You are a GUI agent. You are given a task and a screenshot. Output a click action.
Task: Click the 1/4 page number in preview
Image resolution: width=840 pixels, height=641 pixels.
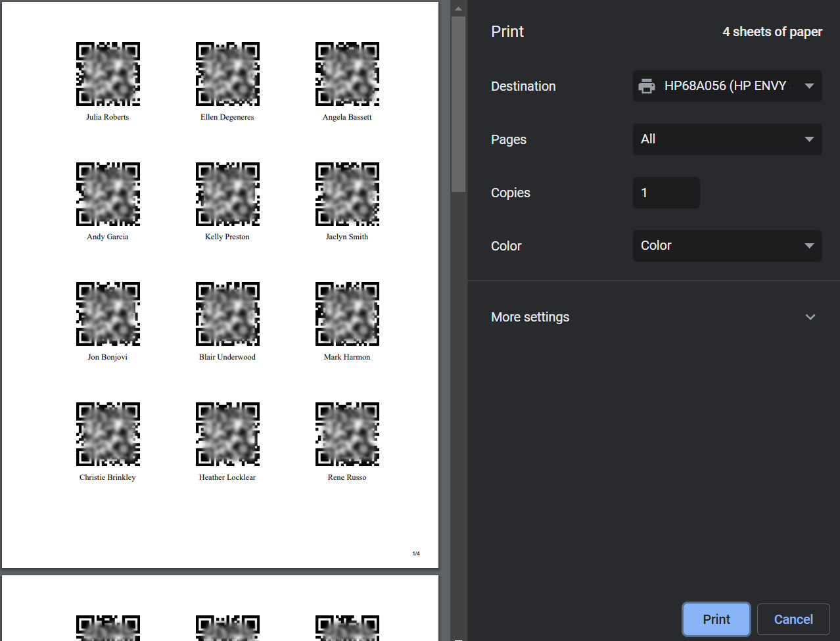pos(416,554)
